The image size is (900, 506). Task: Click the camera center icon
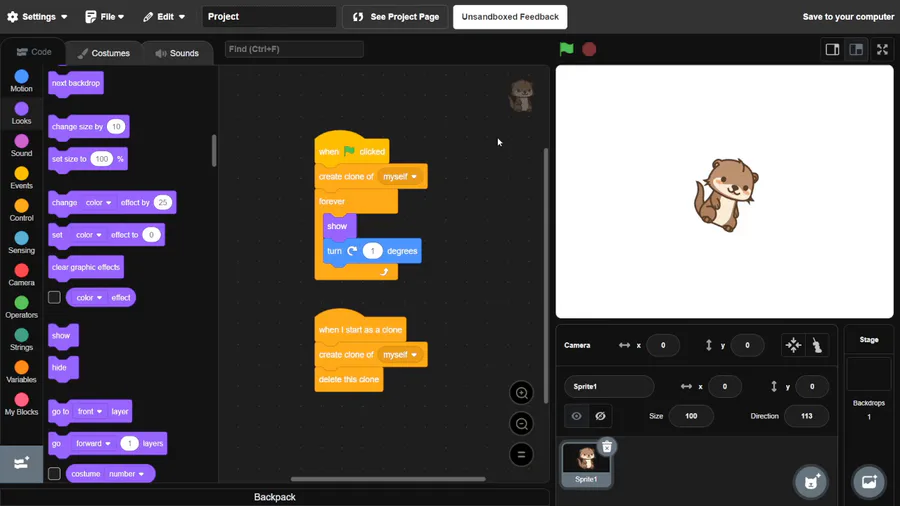(x=793, y=345)
